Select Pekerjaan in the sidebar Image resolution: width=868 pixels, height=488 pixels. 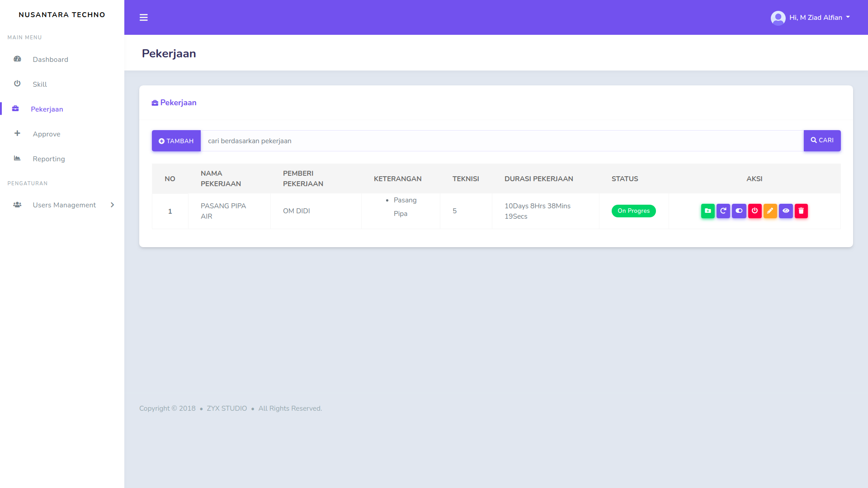tap(62, 109)
